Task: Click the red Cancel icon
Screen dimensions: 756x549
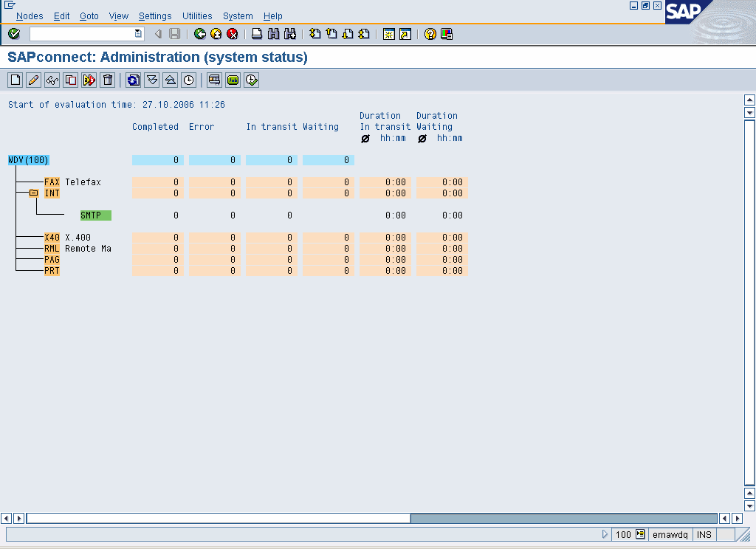Action: (233, 34)
